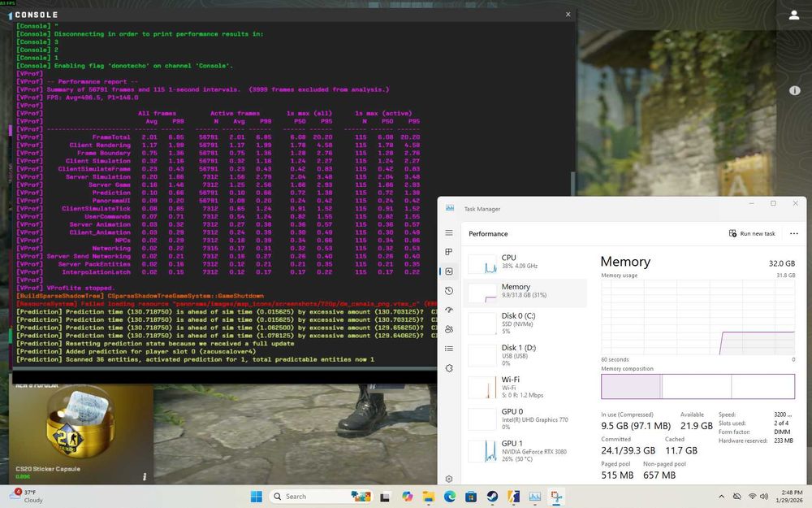812x508 pixels.
Task: Open Processes page in Task Manager sidebar
Action: [449, 252]
